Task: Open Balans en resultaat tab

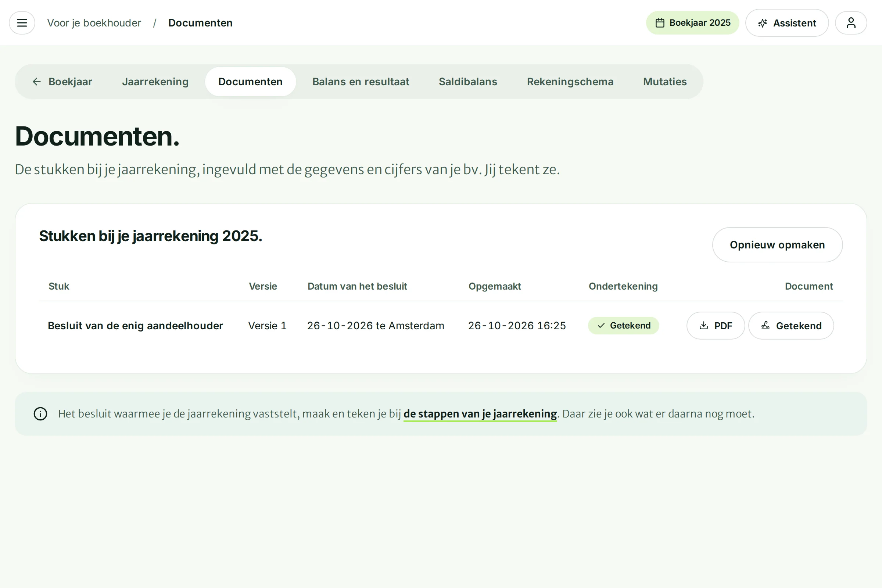Action: pos(361,82)
